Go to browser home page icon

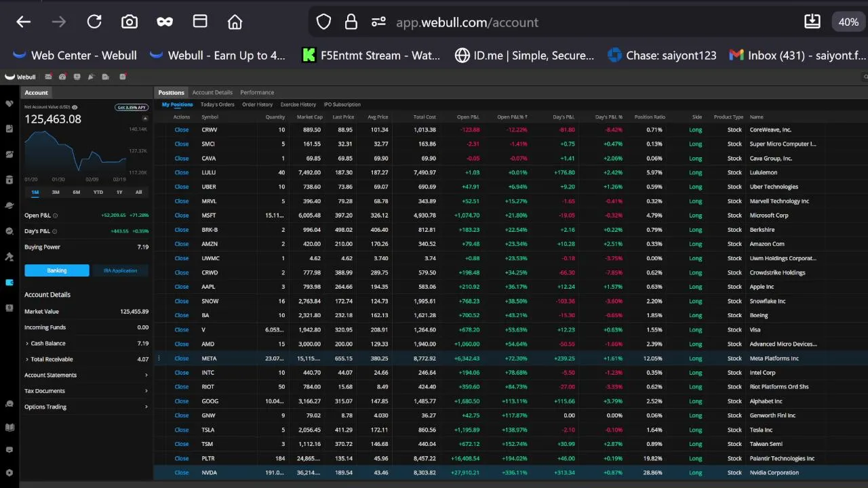[235, 22]
